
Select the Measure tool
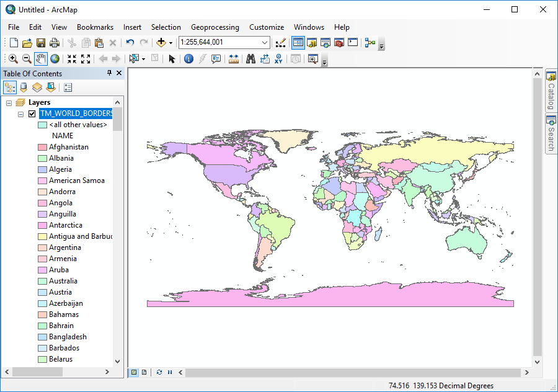coord(234,59)
